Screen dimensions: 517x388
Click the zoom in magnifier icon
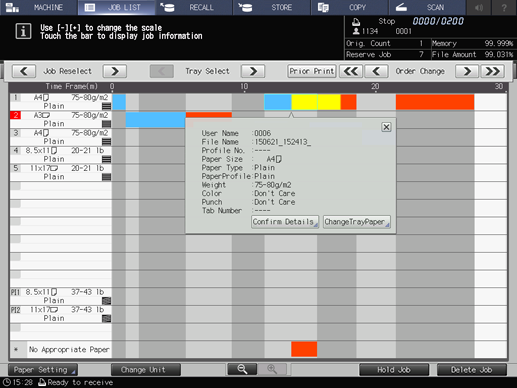click(x=272, y=369)
